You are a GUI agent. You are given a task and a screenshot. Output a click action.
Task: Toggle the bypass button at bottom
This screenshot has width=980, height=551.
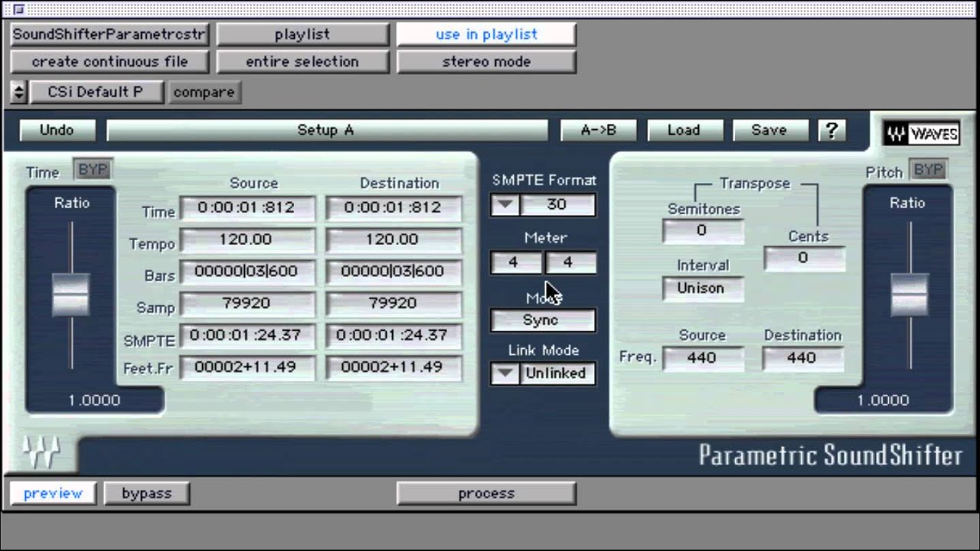[146, 494]
